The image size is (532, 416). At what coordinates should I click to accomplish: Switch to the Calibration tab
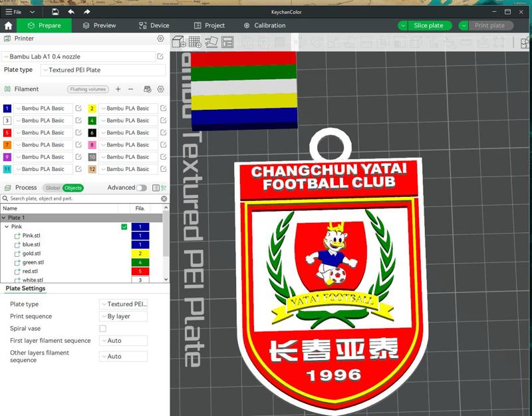265,25
